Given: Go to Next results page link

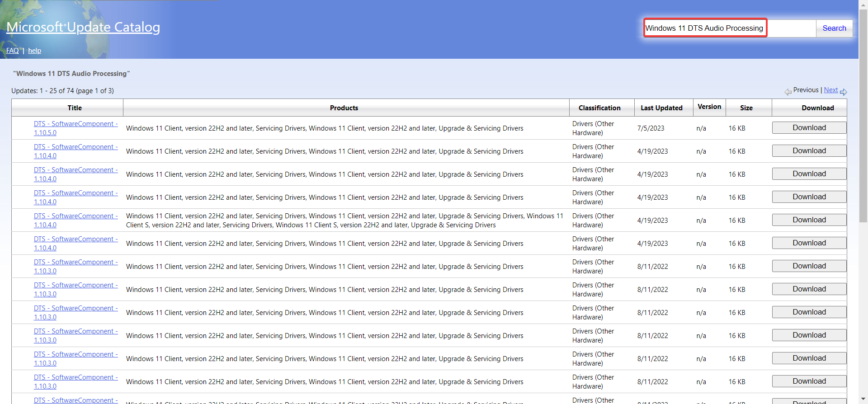Looking at the screenshot, I should [831, 90].
